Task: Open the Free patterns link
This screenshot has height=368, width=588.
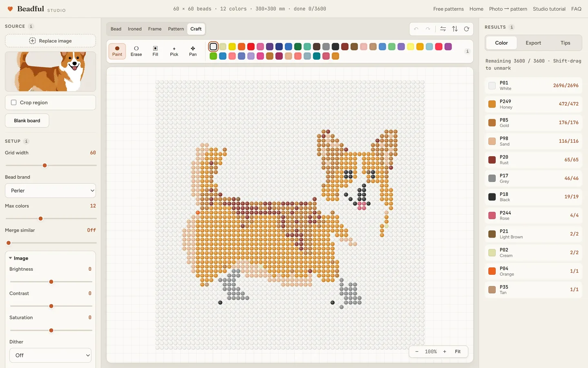Action: [x=448, y=9]
